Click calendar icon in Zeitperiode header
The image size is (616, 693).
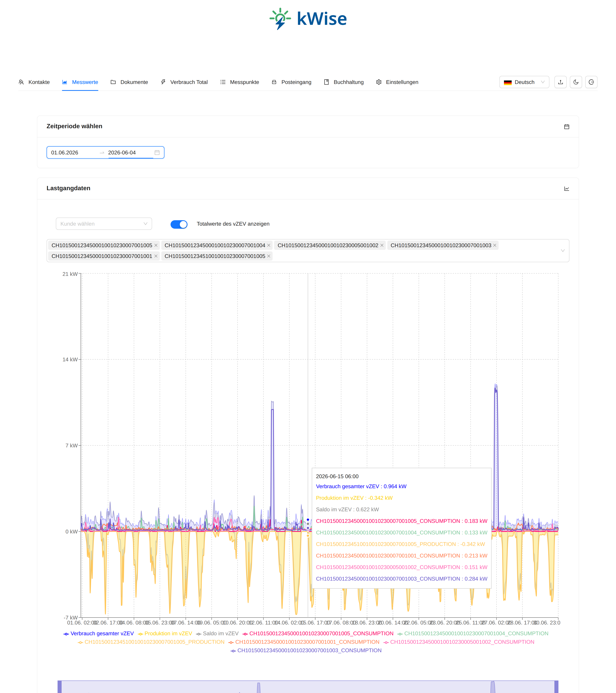pyautogui.click(x=567, y=126)
